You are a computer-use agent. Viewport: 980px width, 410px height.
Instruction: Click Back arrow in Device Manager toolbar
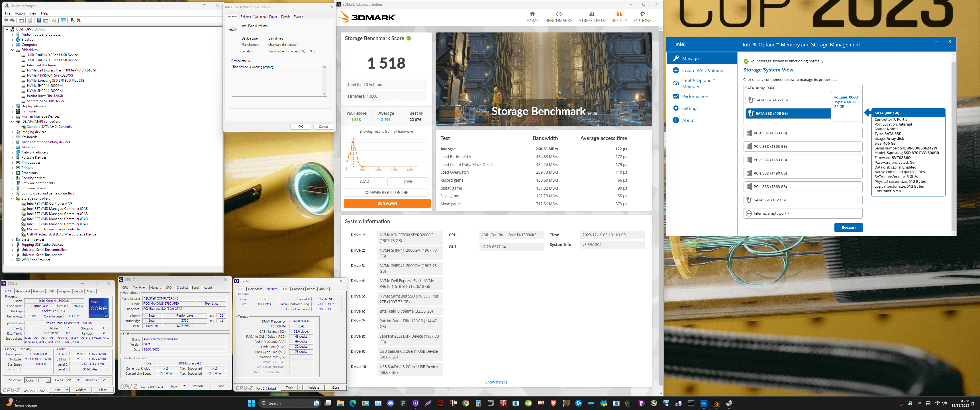(x=6, y=20)
